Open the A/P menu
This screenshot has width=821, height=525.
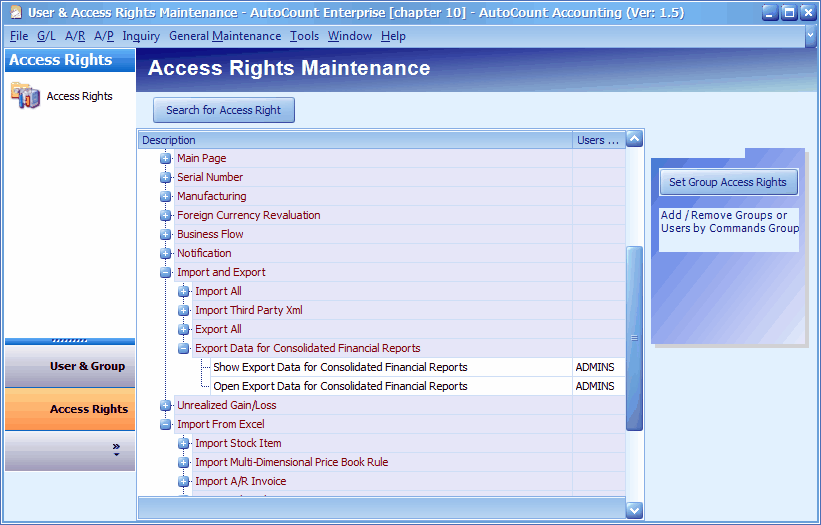104,36
